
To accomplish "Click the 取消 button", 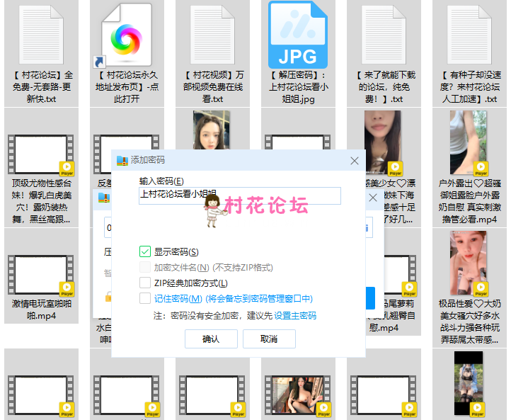I will (x=269, y=339).
